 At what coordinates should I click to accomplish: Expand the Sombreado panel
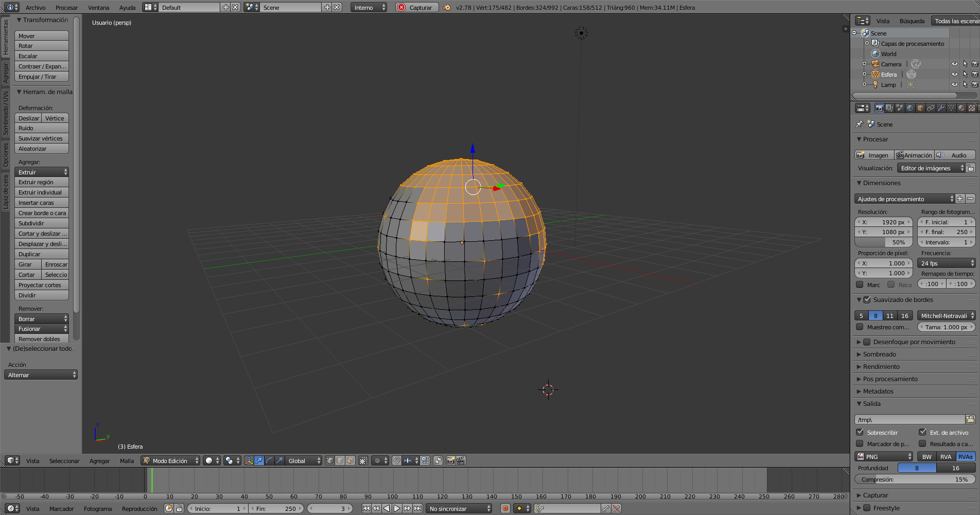[879, 354]
